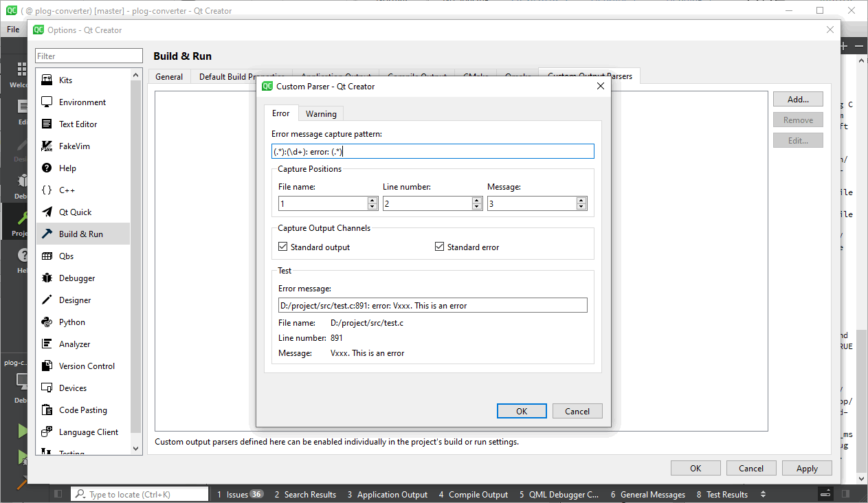Viewport: 868px width, 503px height.
Task: Increase the Line number capture position
Action: tap(477, 200)
